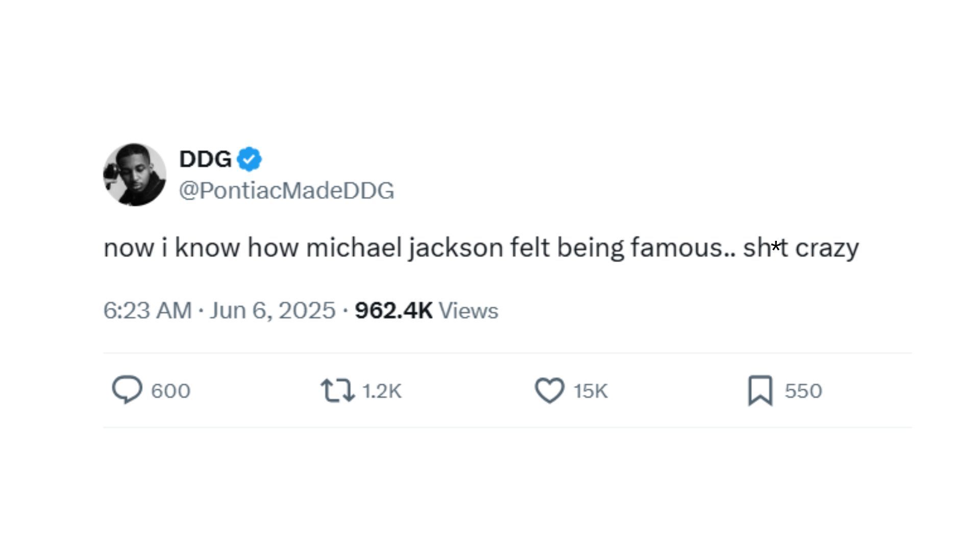Open DDG's profile picture

(x=135, y=174)
